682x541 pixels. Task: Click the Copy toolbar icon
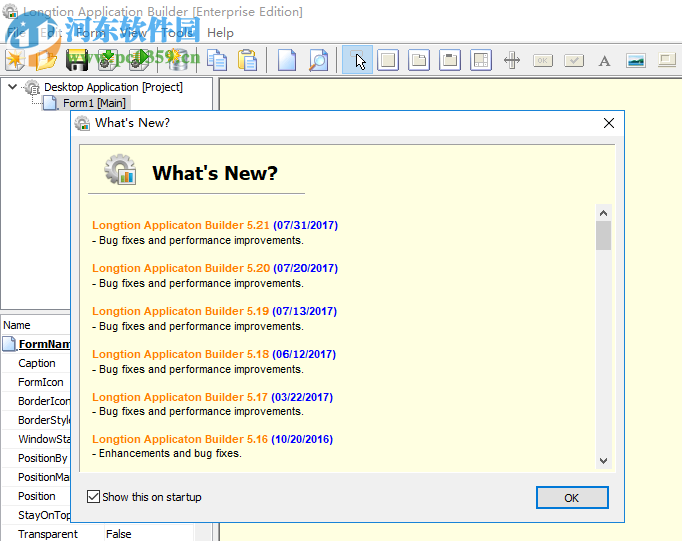tap(217, 60)
